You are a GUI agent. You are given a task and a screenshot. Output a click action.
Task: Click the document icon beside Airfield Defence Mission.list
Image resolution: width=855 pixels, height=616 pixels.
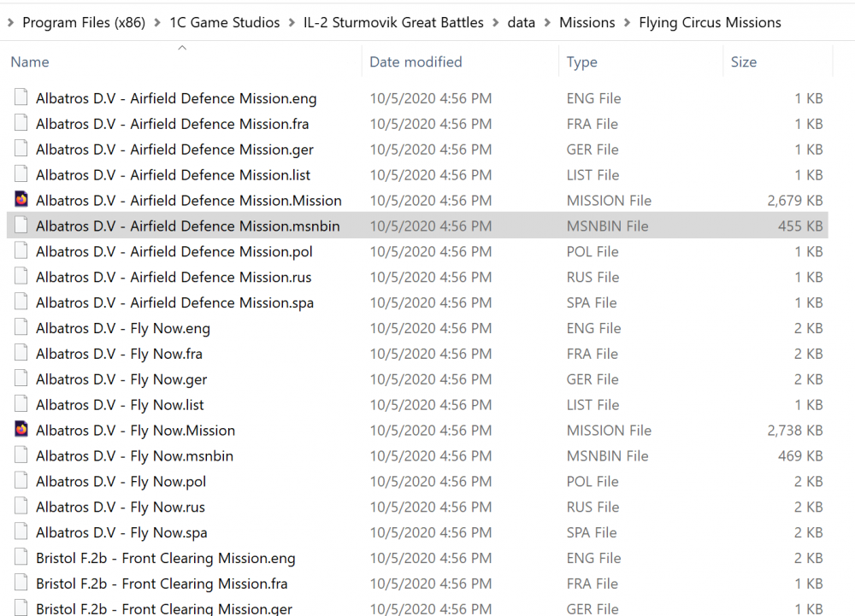(21, 174)
